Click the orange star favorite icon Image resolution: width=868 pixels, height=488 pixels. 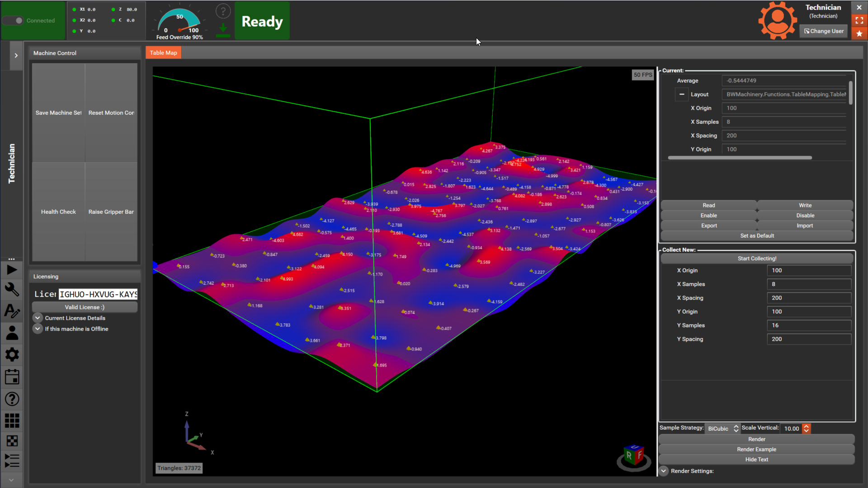pos(859,33)
